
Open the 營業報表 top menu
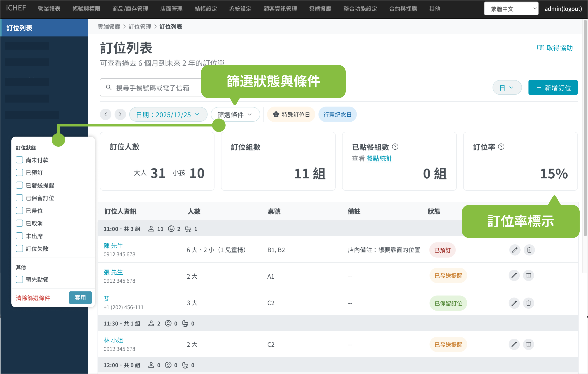pos(49,9)
